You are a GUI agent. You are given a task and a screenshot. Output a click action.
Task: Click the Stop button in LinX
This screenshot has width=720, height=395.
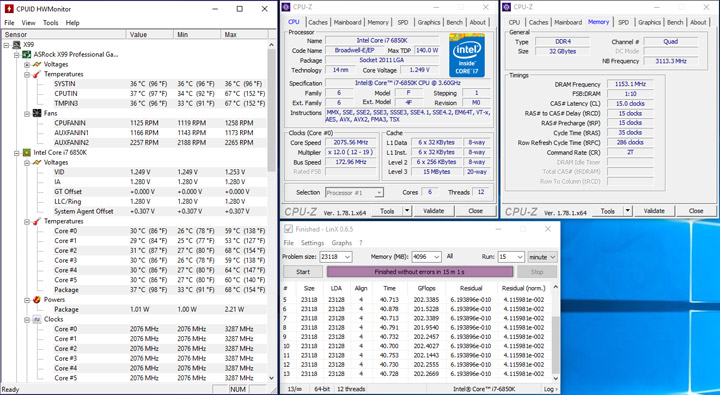pyautogui.click(x=537, y=272)
